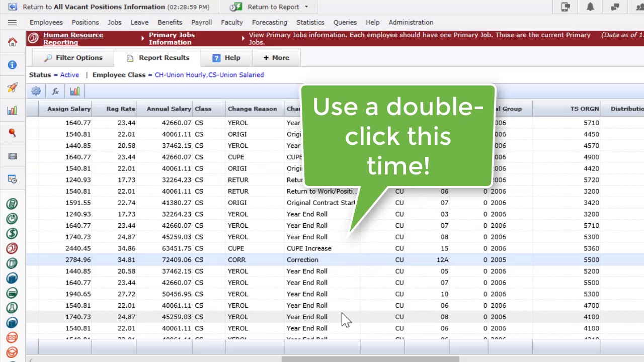Open the Benefits menu
Image resolution: width=644 pixels, height=362 pixels.
tap(170, 22)
